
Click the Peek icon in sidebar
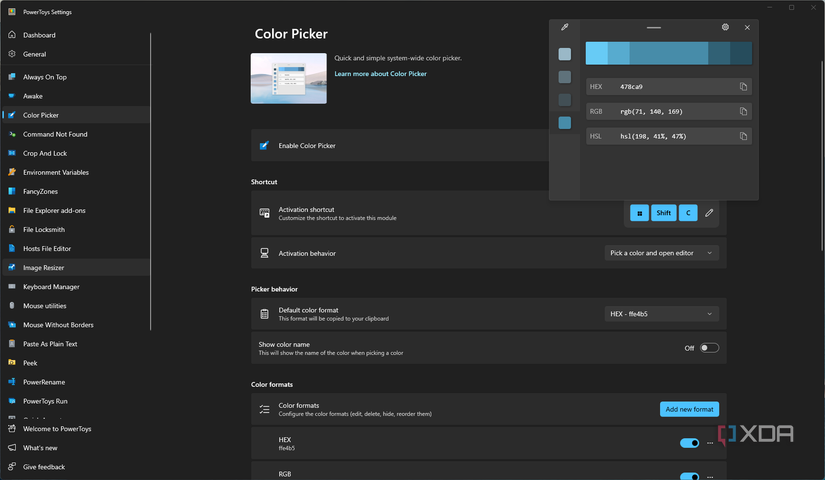(x=12, y=363)
